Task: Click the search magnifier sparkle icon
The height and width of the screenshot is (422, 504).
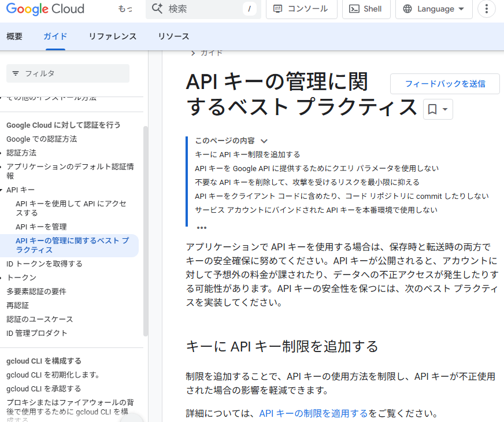Action: [157, 9]
